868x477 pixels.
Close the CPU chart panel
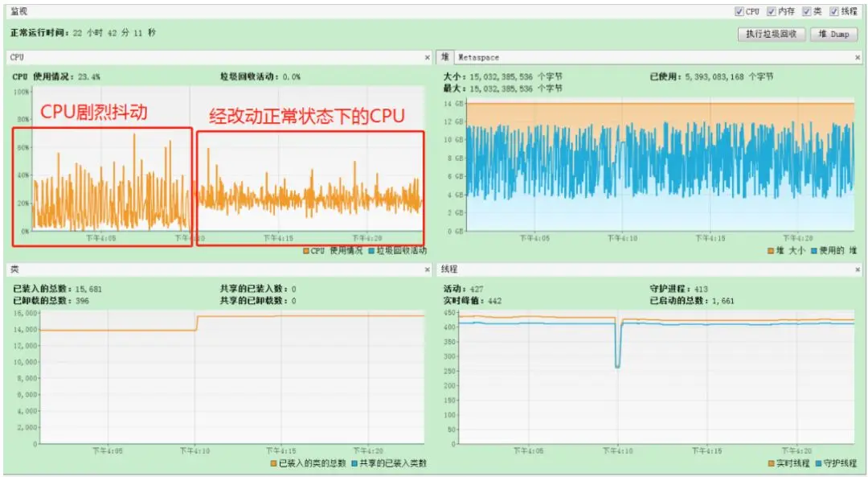point(427,58)
